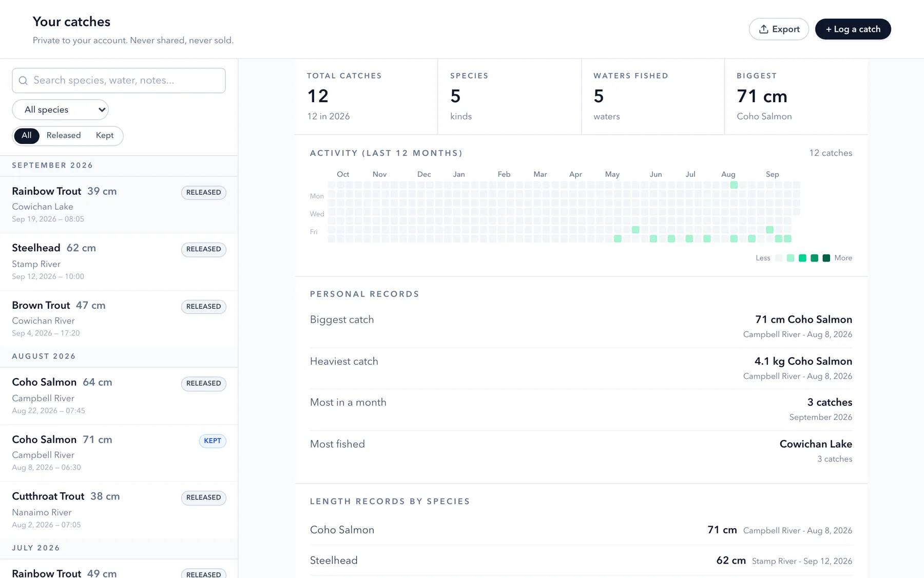Focus the search species input field
924x578 pixels.
(x=119, y=81)
